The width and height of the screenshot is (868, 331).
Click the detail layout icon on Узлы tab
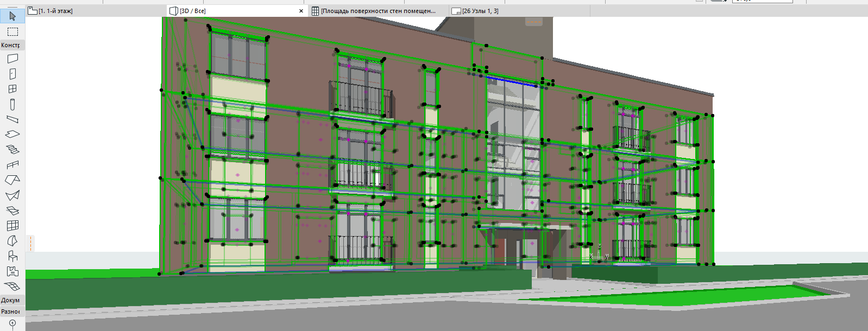[456, 11]
